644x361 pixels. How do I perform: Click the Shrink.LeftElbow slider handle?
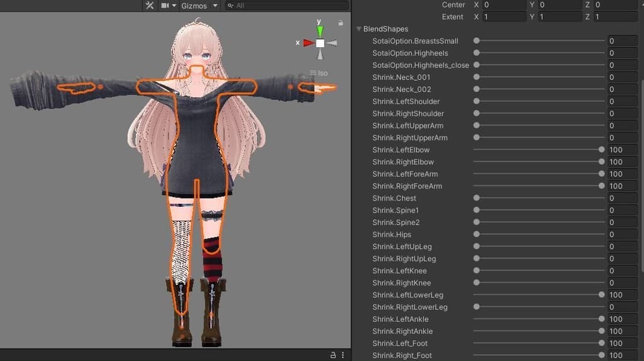(602, 150)
